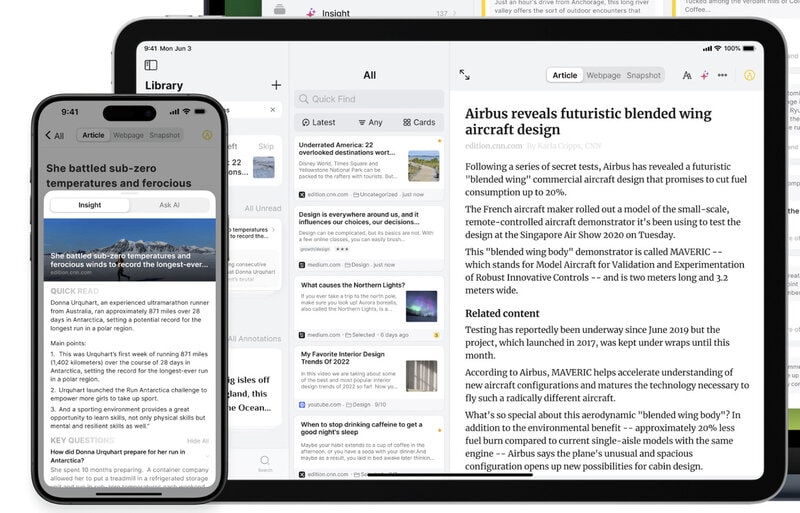Tap the plus button beside Library
The width and height of the screenshot is (800, 513).
(276, 85)
